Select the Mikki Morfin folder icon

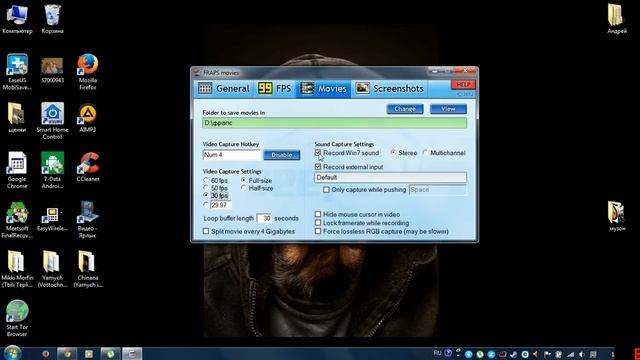pyautogui.click(x=17, y=269)
